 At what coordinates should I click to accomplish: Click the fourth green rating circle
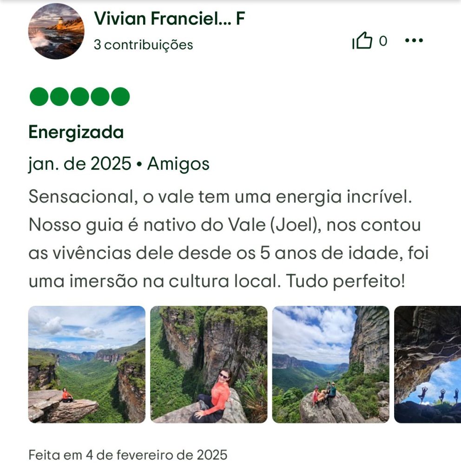[100, 97]
